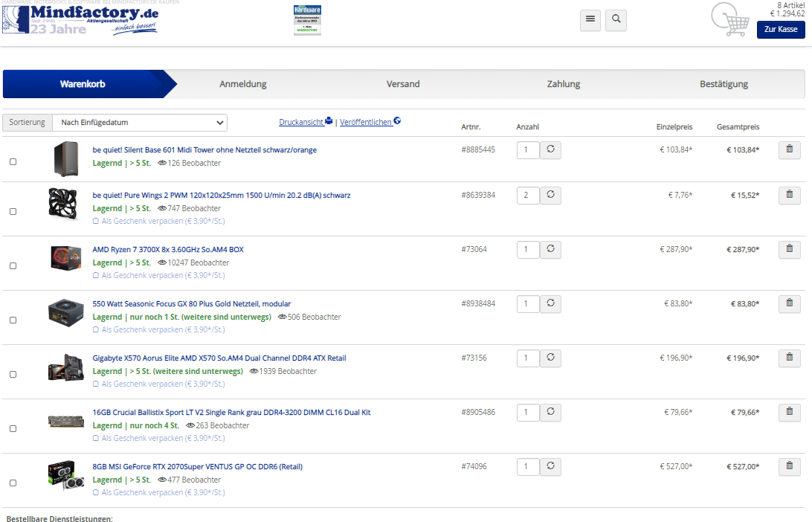Delete Crucial Ballistix Sport RAM item
This screenshot has width=812, height=522.
tap(789, 412)
